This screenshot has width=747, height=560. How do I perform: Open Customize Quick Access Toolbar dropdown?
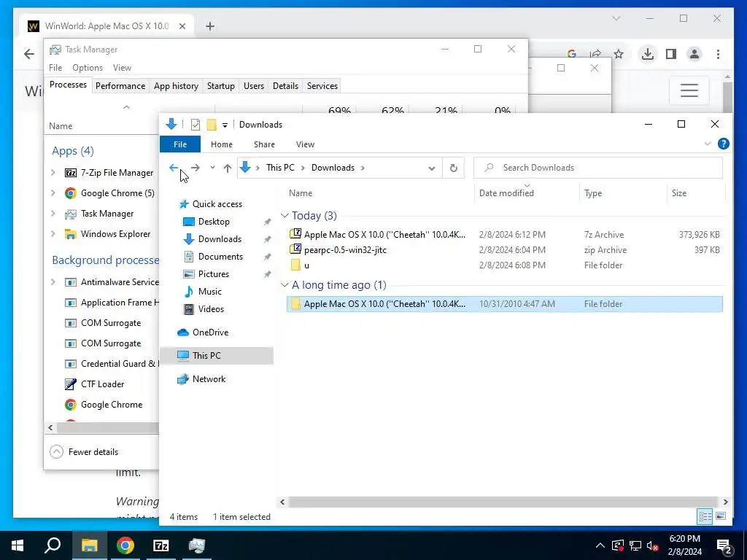(225, 125)
